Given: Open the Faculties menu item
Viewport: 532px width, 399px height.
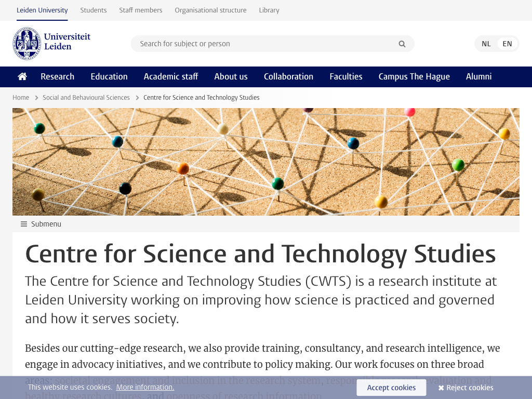Looking at the screenshot, I should [346, 76].
